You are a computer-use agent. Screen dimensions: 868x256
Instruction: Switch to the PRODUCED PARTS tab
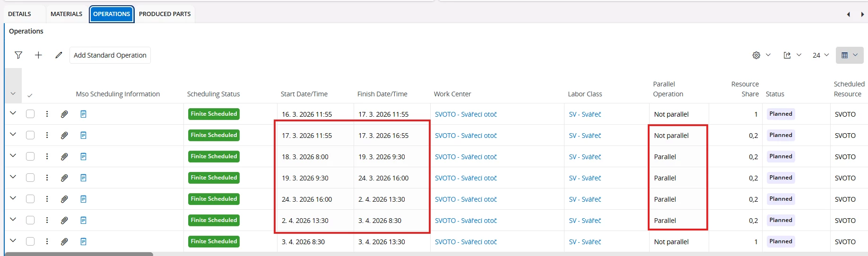[165, 14]
